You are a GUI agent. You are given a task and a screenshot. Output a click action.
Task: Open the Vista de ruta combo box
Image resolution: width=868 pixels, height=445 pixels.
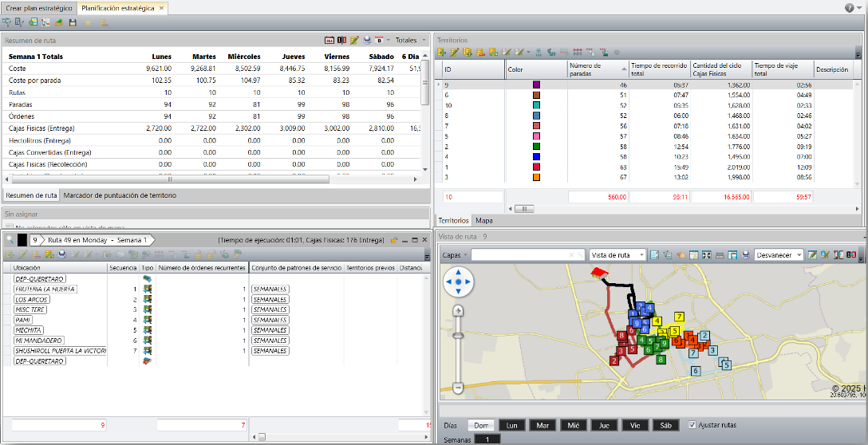(x=617, y=255)
